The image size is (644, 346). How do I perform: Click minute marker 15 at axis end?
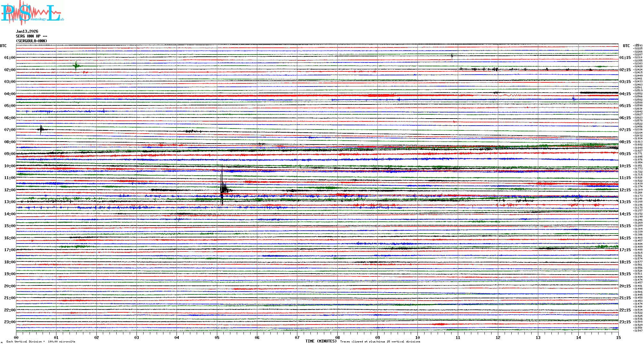(x=618, y=337)
